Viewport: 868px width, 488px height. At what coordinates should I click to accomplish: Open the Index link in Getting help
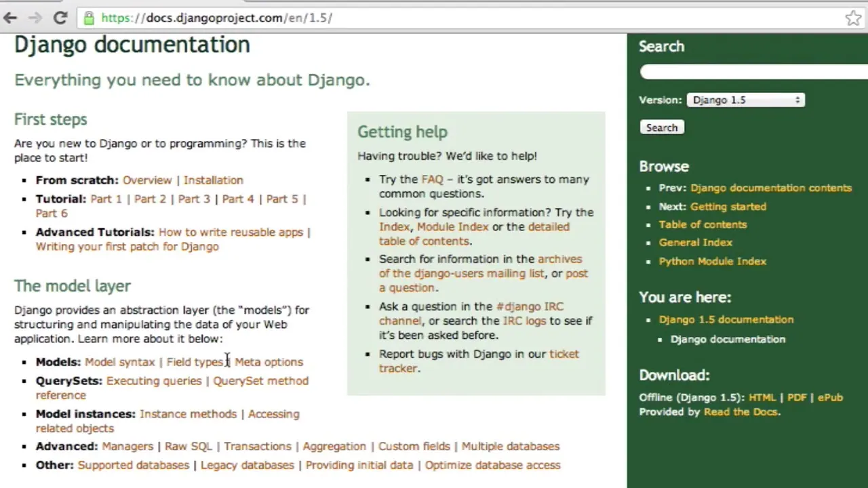394,227
